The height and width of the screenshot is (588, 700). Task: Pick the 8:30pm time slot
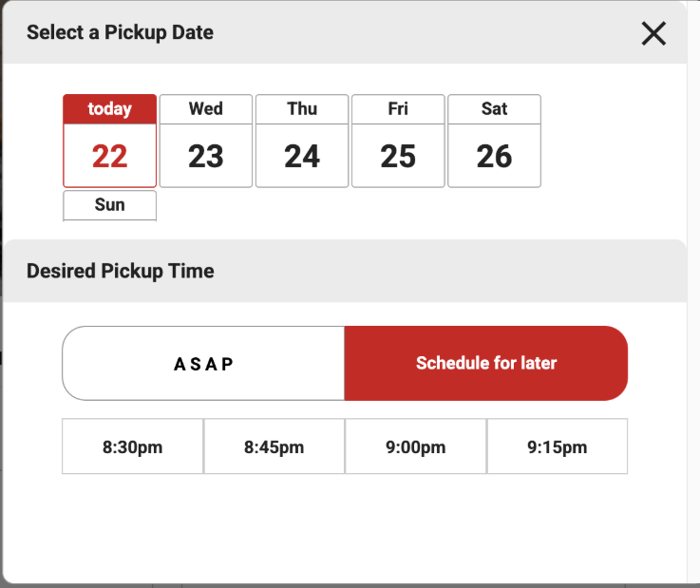(133, 446)
